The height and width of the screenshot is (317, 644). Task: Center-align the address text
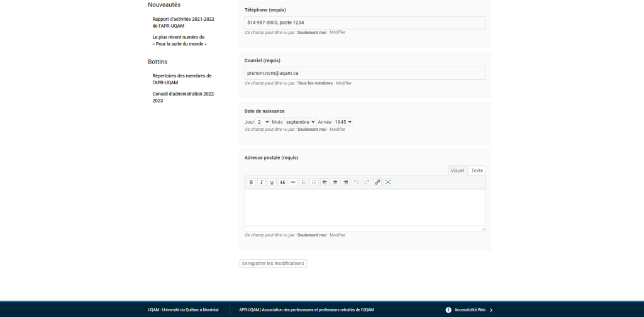[x=335, y=182]
